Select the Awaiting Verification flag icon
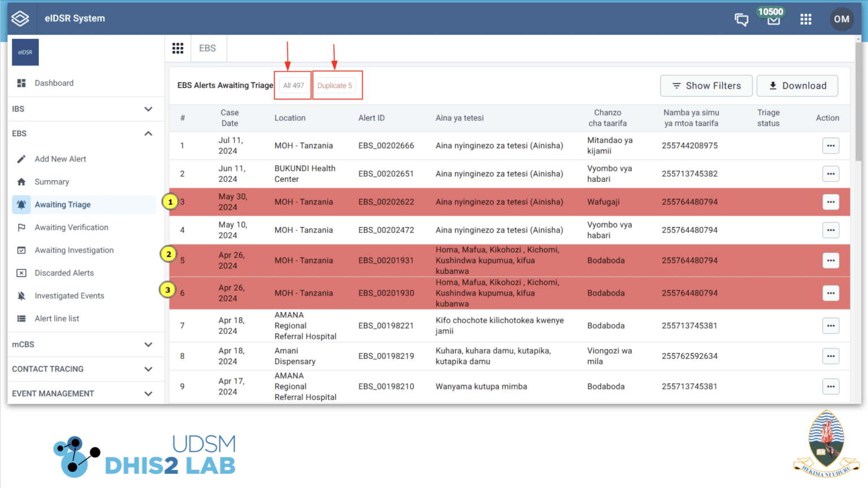Viewport: 868px width, 488px height. tap(21, 227)
